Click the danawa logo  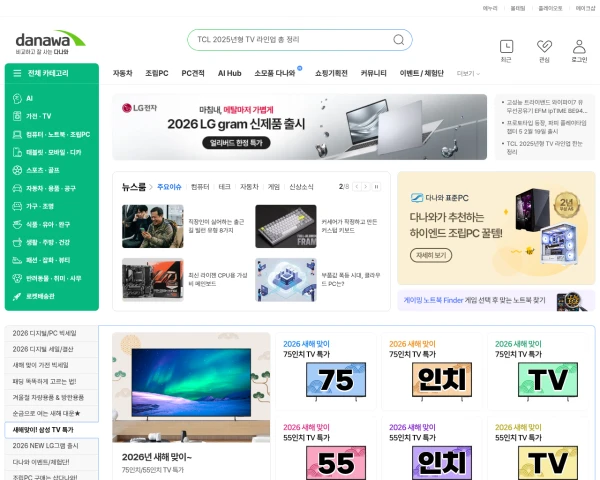tap(50, 42)
